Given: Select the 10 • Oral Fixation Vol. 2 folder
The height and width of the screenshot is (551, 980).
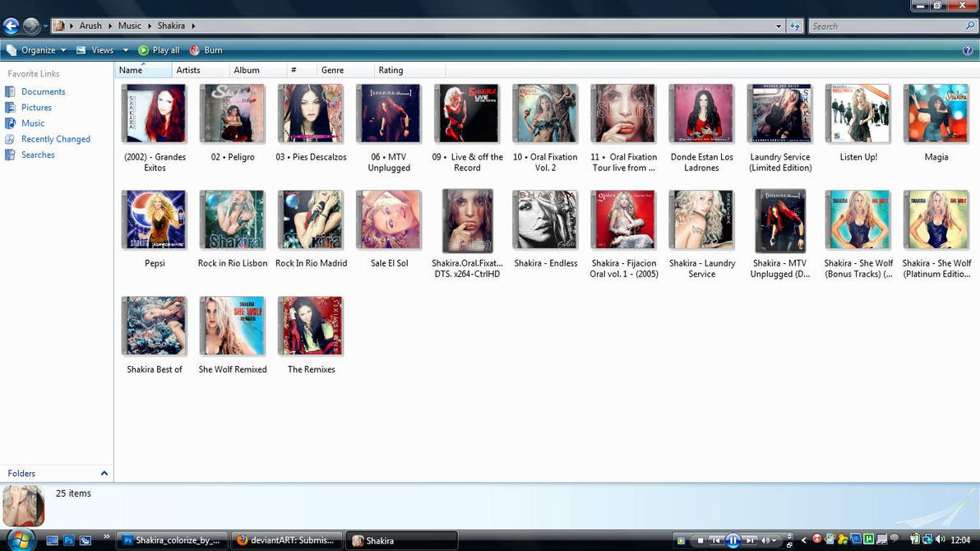Looking at the screenshot, I should tap(545, 128).
